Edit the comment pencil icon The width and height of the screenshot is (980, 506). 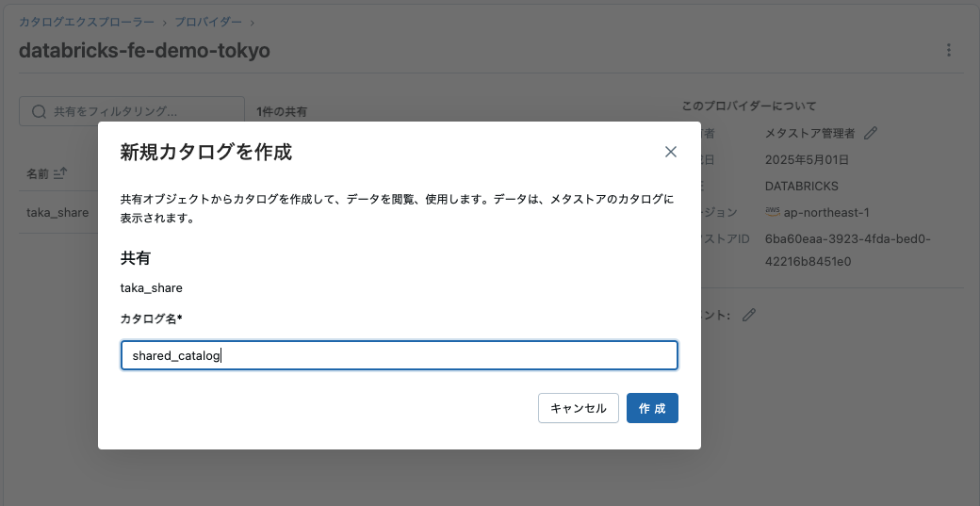point(749,315)
